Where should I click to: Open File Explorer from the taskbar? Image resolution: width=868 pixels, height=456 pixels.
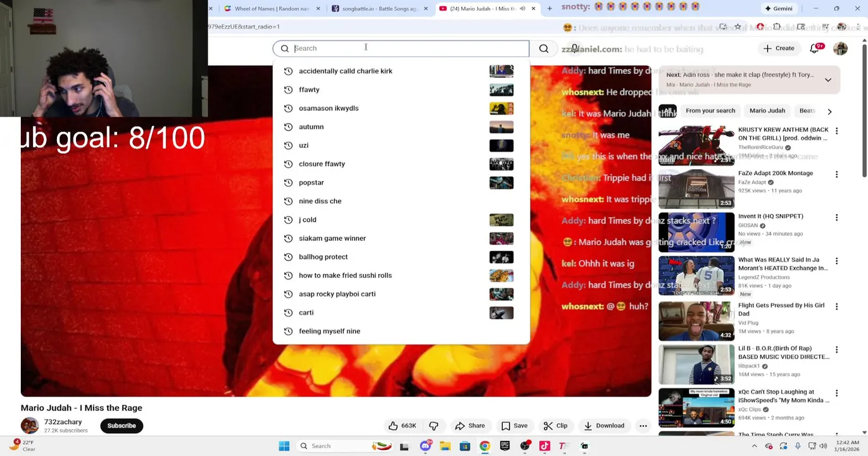point(445,446)
